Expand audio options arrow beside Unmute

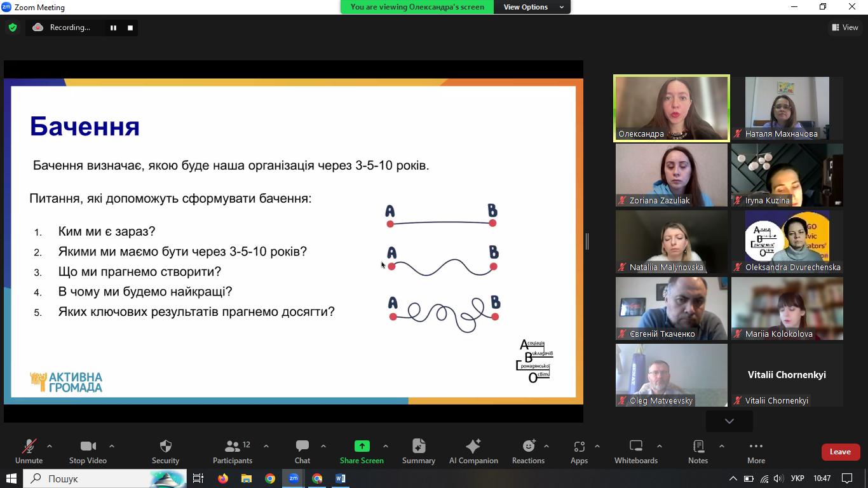pos(50,446)
